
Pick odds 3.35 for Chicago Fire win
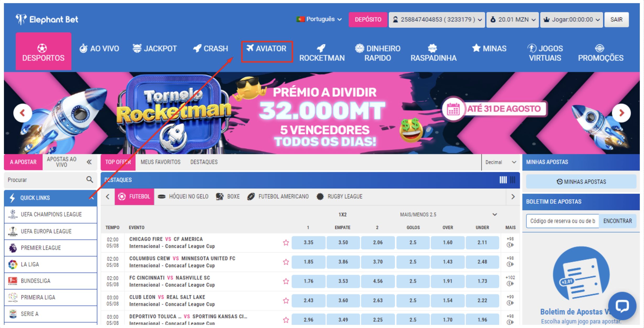tap(309, 243)
